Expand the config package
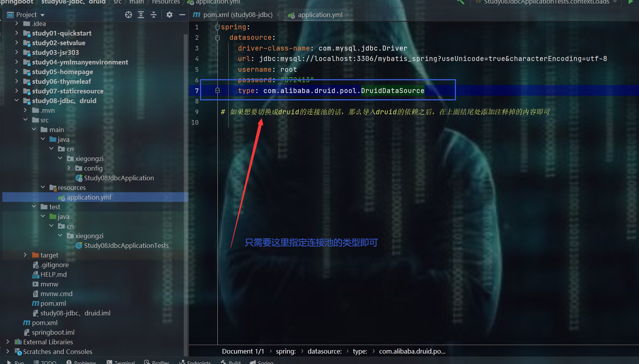This screenshot has height=364, width=639. [69, 168]
